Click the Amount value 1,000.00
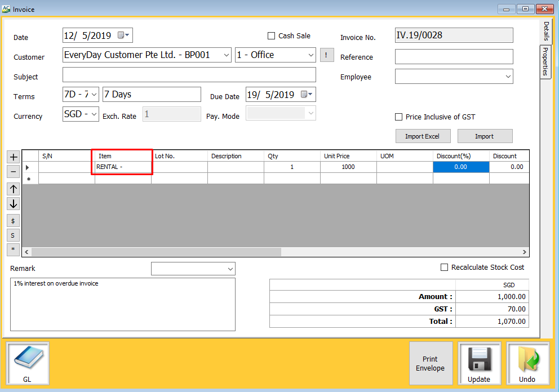The width and height of the screenshot is (559, 392). (x=511, y=296)
